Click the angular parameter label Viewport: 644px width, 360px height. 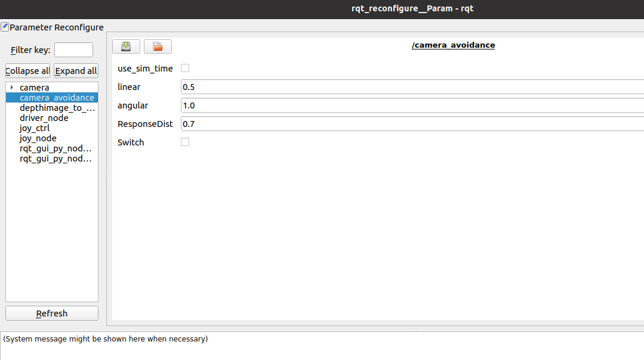[x=133, y=105]
